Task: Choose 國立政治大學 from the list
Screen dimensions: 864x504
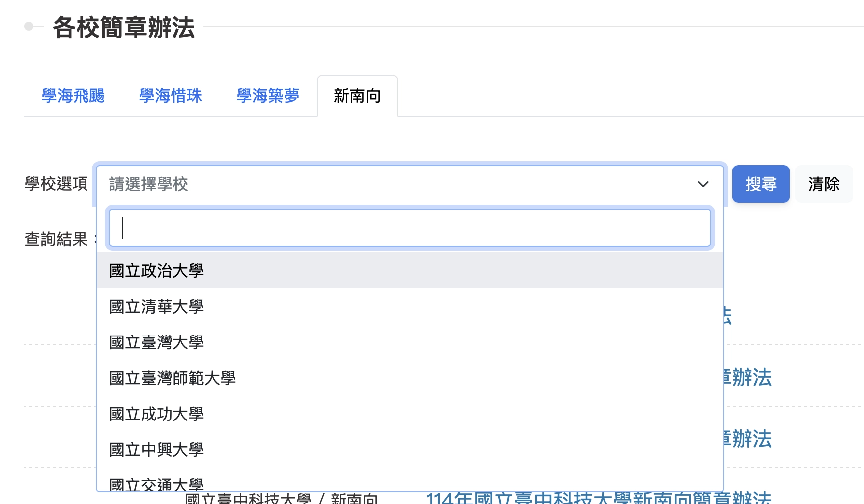Action: click(x=157, y=271)
